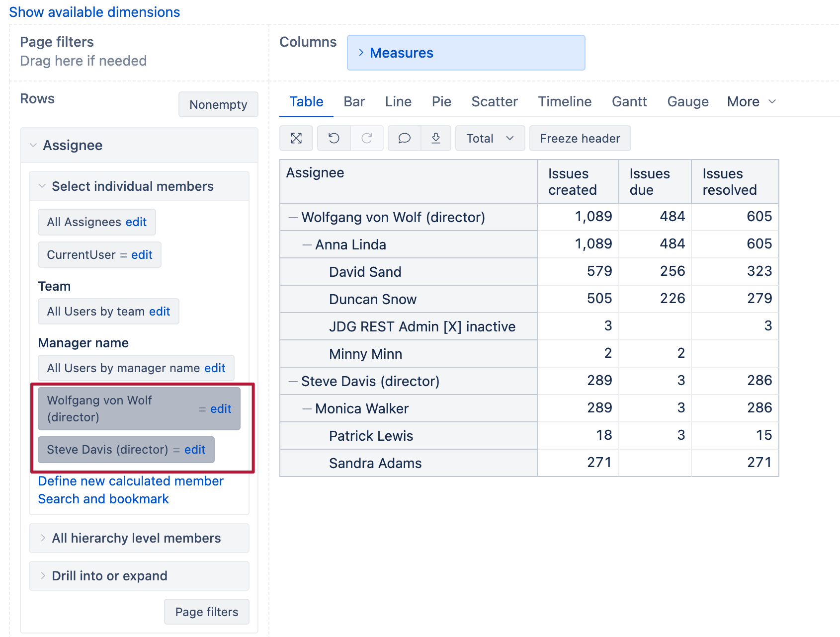Collapse the Monica Walker table row
This screenshot has height=637, width=840.
[x=307, y=409]
